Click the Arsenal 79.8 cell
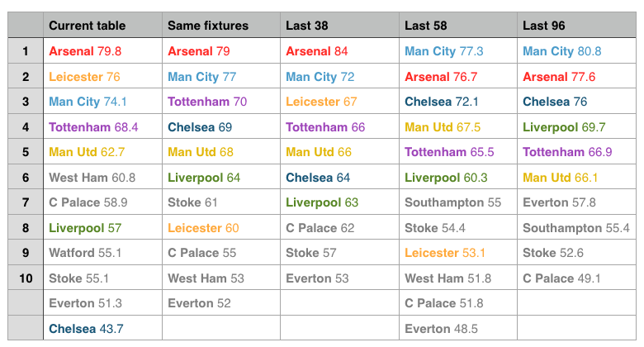Screen dimensions: 644x347 click(x=102, y=51)
